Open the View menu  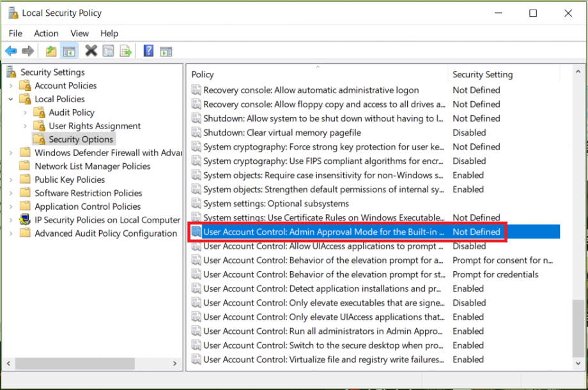tap(79, 33)
